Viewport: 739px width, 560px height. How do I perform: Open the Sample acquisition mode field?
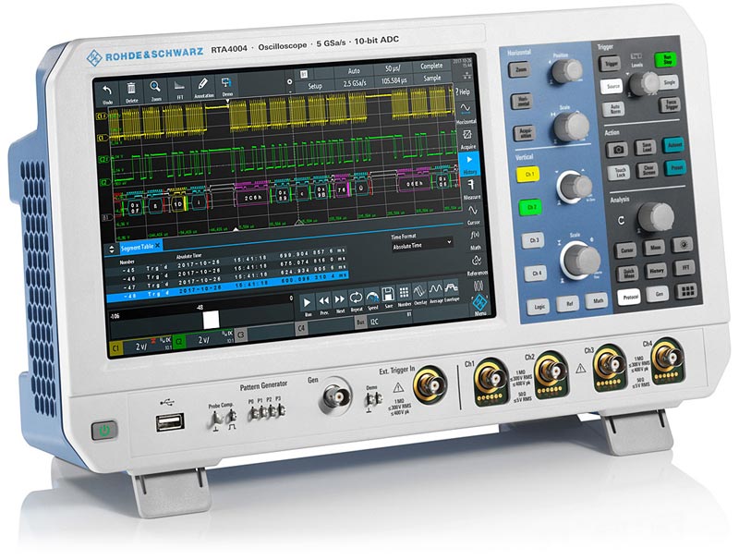click(x=431, y=78)
